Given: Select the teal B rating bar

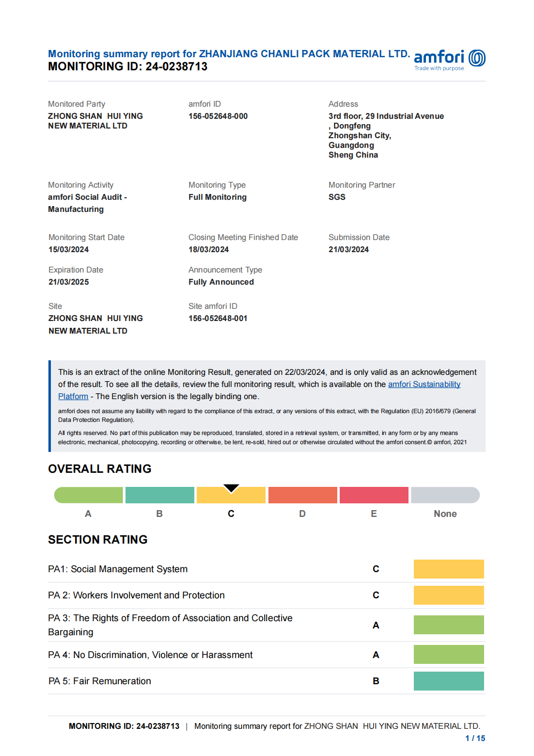Looking at the screenshot, I should point(159,495).
